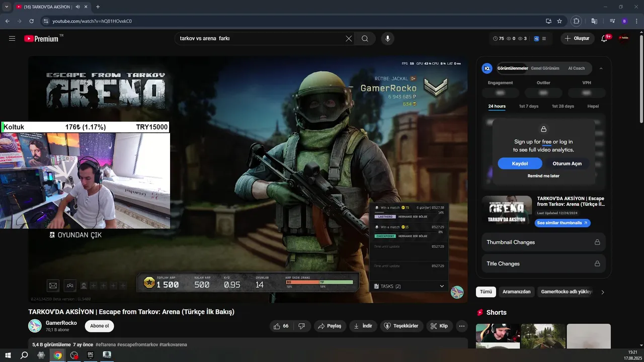
Task: Click #eftarena hashtag link
Action: [105, 344]
